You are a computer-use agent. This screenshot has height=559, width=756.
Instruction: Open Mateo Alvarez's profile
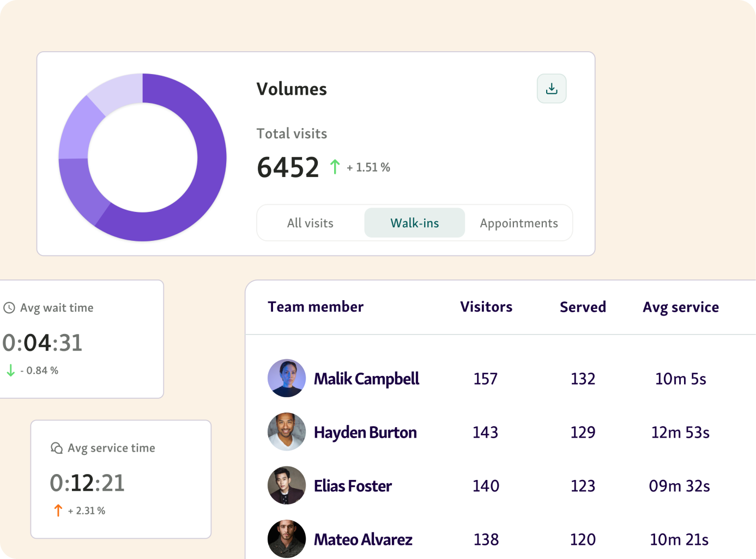[362, 539]
